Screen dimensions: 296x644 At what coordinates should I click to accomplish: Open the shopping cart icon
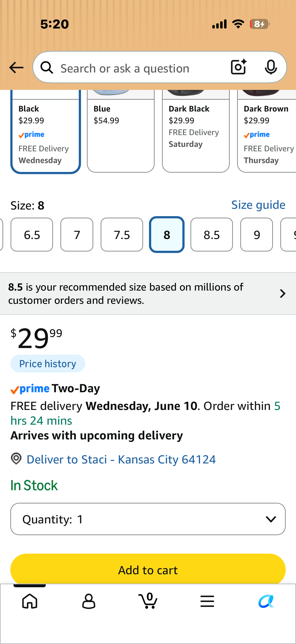[x=148, y=601]
